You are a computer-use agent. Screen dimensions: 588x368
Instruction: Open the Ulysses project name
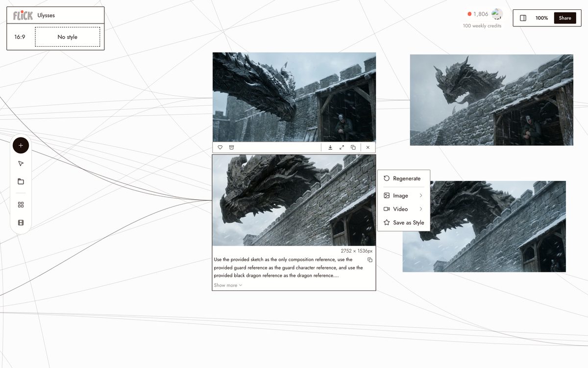(46, 15)
